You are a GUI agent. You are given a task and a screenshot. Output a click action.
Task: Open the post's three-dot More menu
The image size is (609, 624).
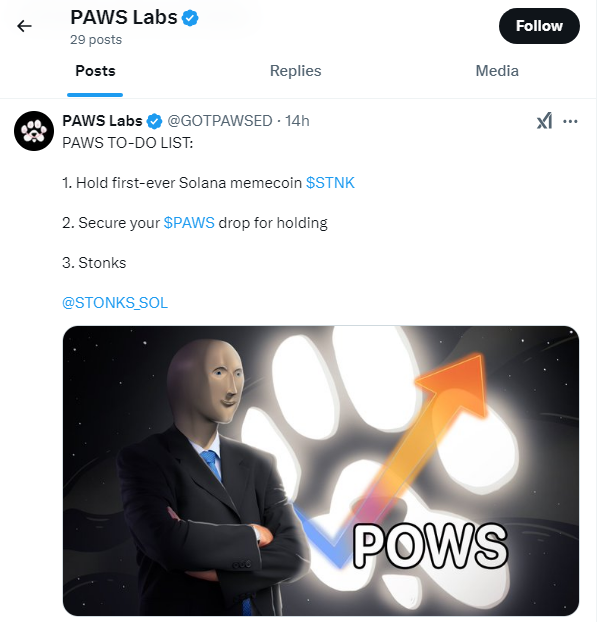[x=570, y=121]
